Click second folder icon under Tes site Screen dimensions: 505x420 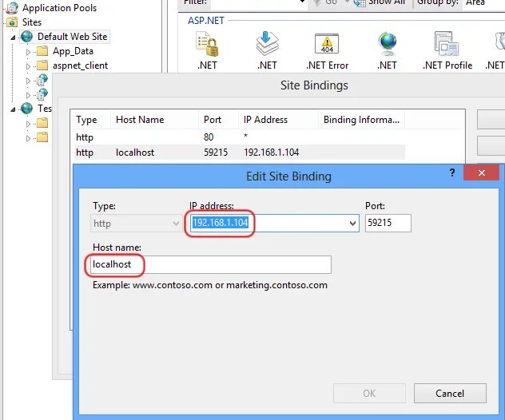[42, 137]
